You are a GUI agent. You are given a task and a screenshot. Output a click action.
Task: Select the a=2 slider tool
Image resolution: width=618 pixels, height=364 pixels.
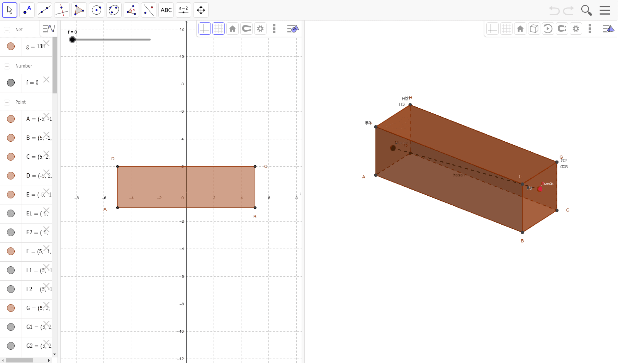tap(183, 10)
